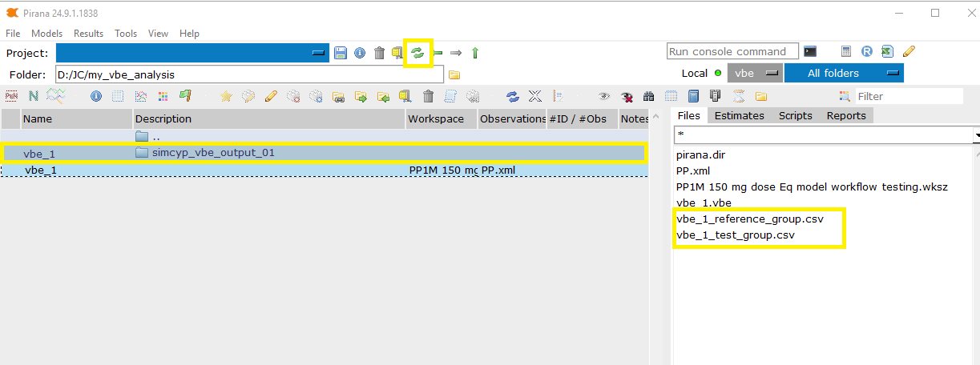
Task: Click the tri-color multi-line chart icon
Action: click(55, 96)
